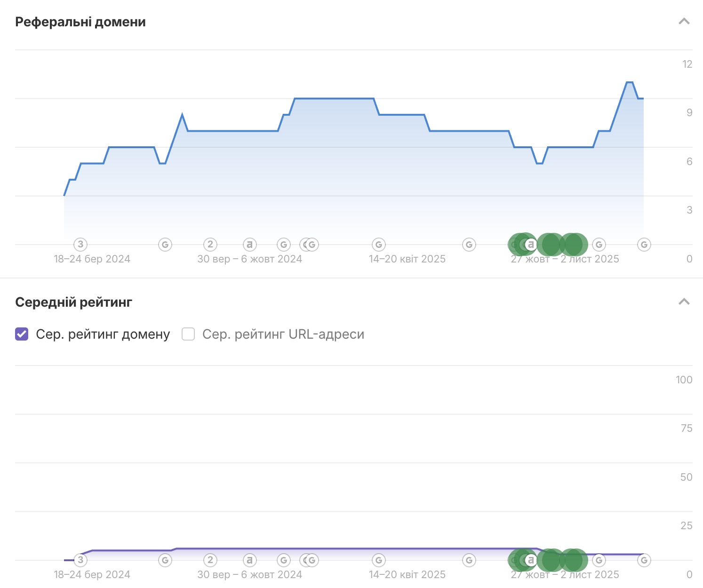Screen dimensions: 703x588
Task: Select Google marker above 14–20 квіт 2025, bottom chart
Action: click(x=379, y=560)
